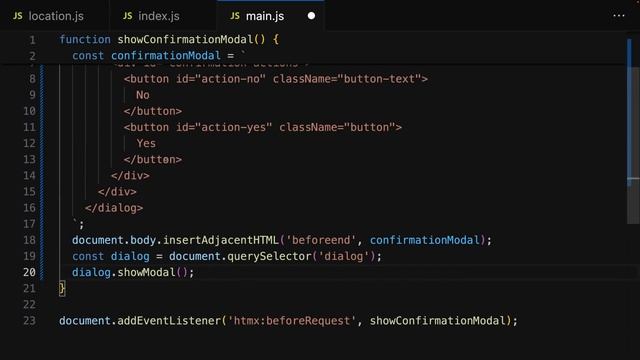Click line number 18 in the gutter
The height and width of the screenshot is (360, 640).
point(29,240)
